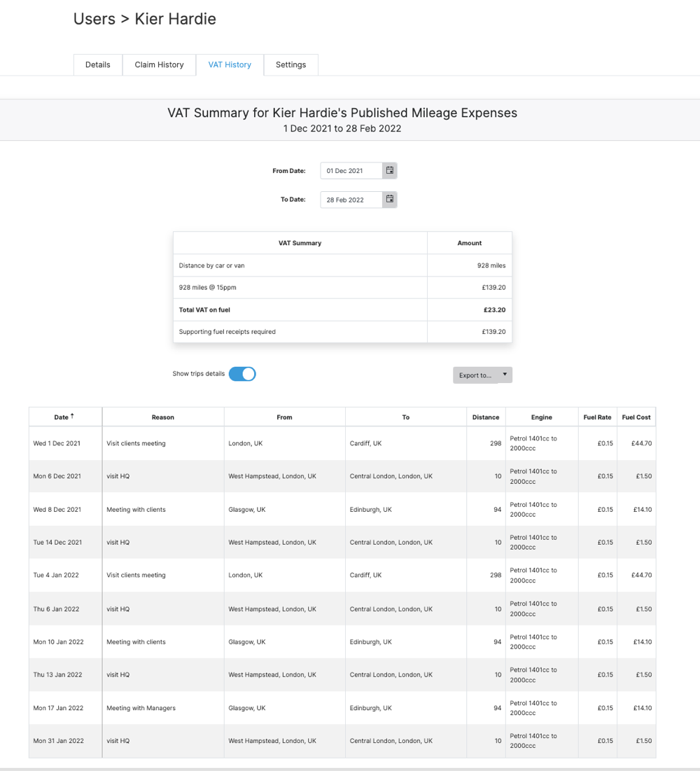Image resolution: width=700 pixels, height=771 pixels.
Task: Click the Date column sort arrow
Action: coord(72,417)
